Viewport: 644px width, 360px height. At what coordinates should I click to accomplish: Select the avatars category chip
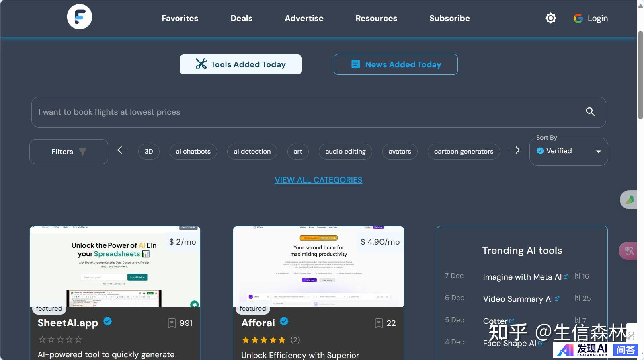click(x=400, y=152)
